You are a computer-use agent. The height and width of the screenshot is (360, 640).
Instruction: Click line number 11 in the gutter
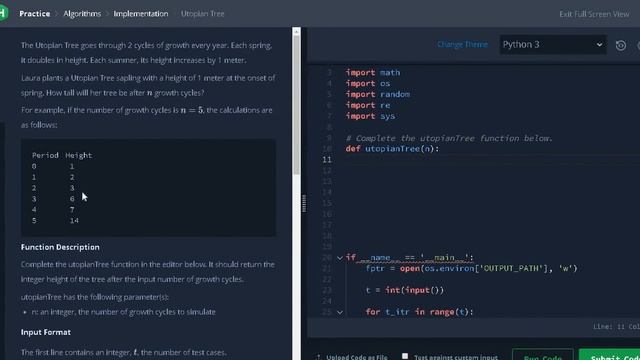[x=327, y=160]
